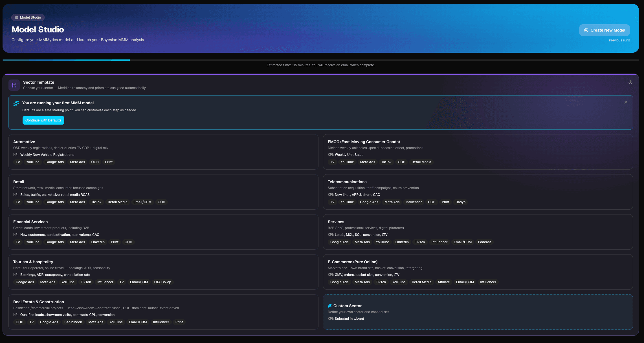This screenshot has width=644, height=343.
Task: Click the Custom Sector wand icon
Action: [329, 306]
